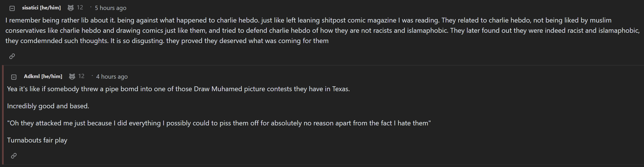Collapse Adkml's reply comment

point(14,77)
